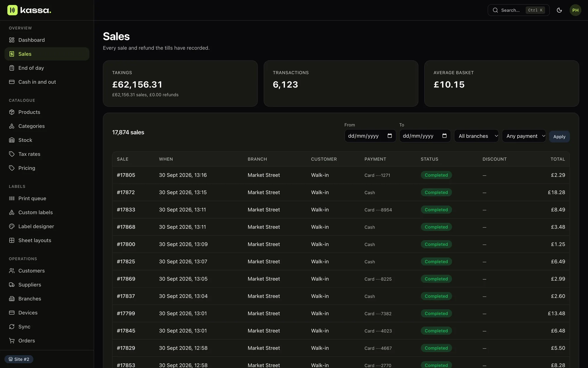588x368 pixels.
Task: Open the From date calendar picker
Action: point(390,136)
